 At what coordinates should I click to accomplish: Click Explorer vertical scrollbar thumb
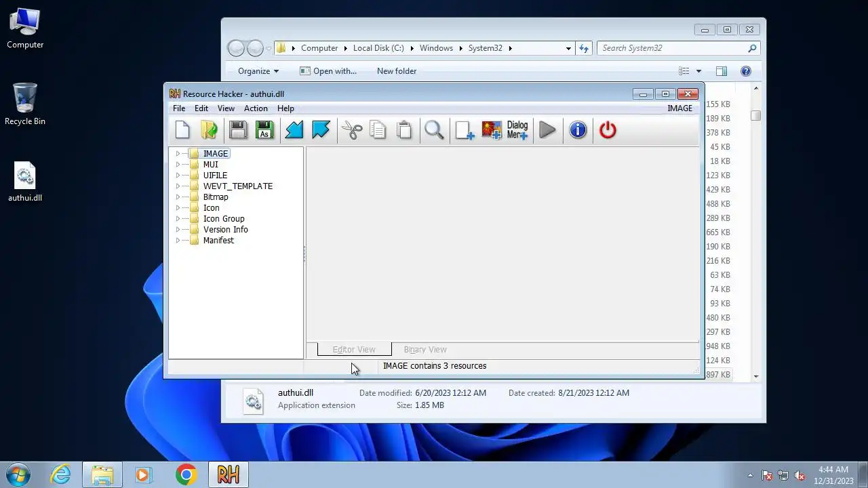click(756, 116)
